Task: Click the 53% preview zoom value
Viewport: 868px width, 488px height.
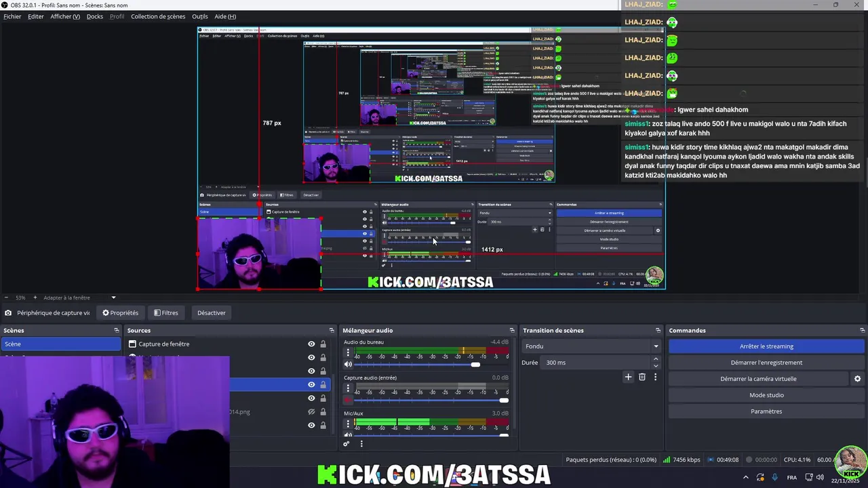Action: (20, 298)
